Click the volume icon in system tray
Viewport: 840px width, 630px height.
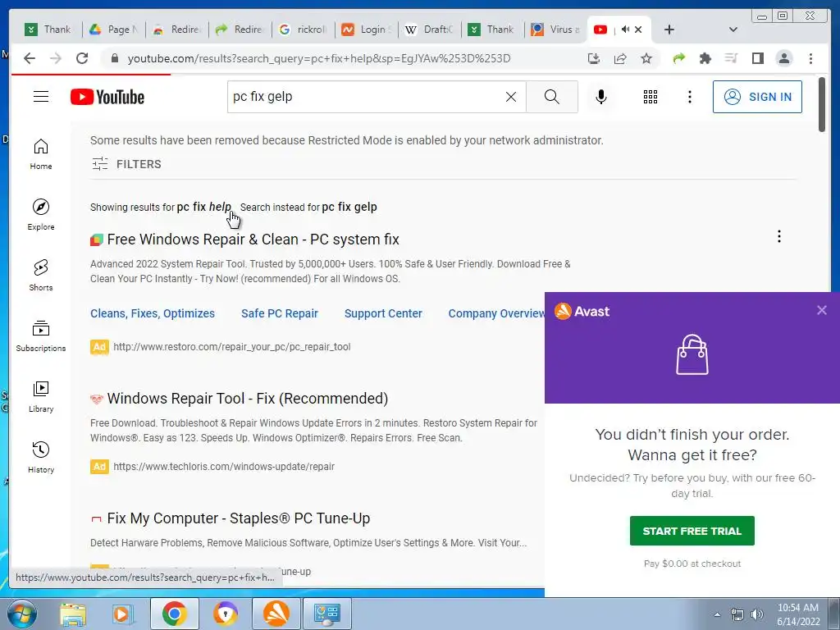(x=756, y=614)
